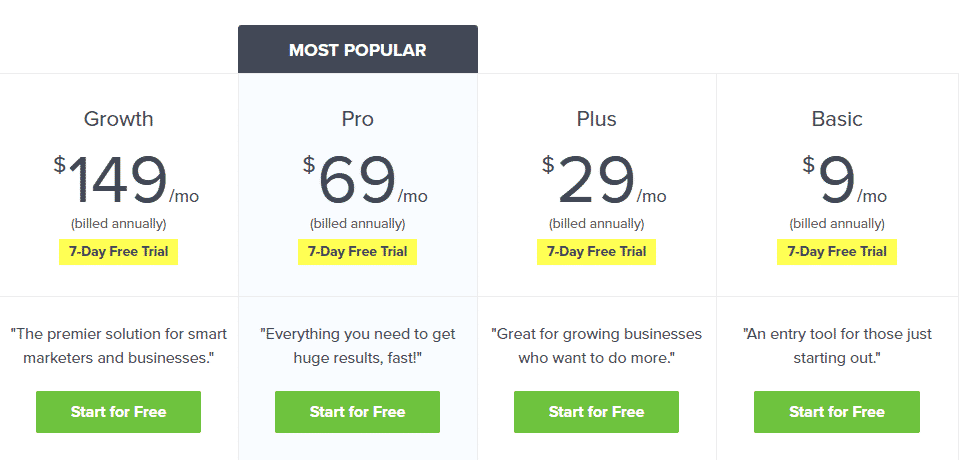Click the Basic plan entry tool quote
Image resolution: width=961 pixels, height=460 pixels.
tap(836, 346)
